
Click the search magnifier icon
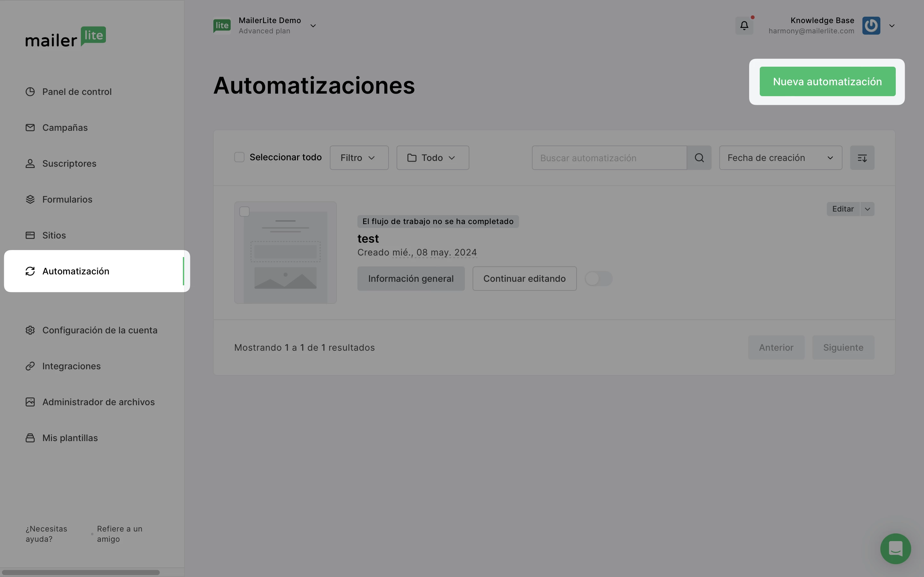699,158
